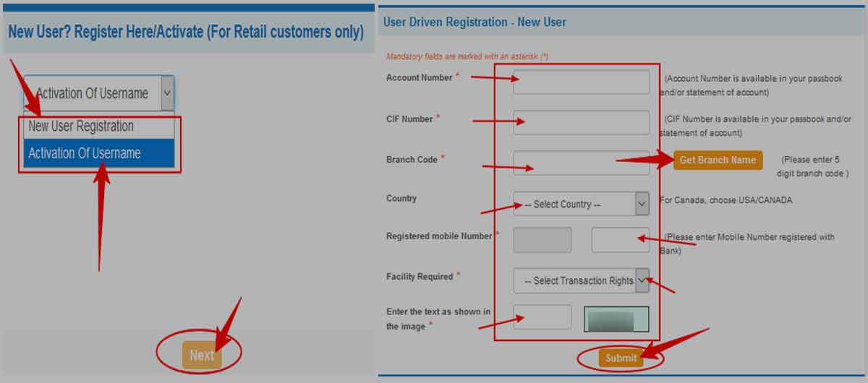This screenshot has width=868, height=383.
Task: Click 'Please enter 5 digit branch code' hint
Action: [812, 167]
